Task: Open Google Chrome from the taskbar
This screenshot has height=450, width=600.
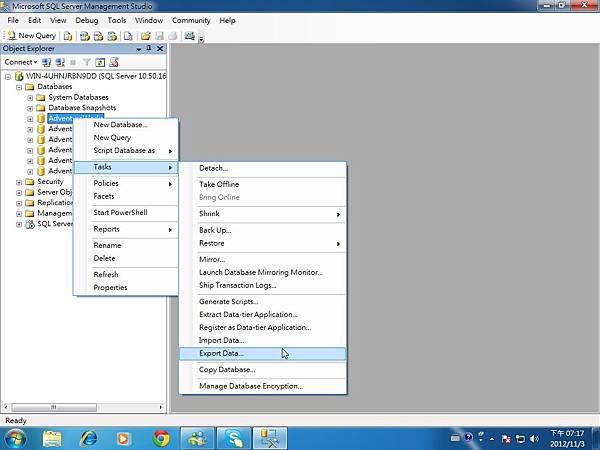Action: [x=161, y=439]
